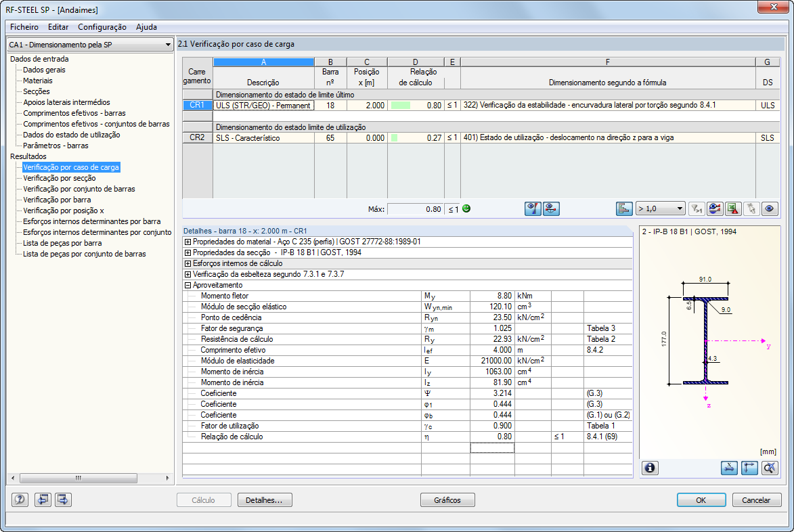Click the green ratio bar in CR1 row
Image resolution: width=794 pixels, height=532 pixels.
(401, 106)
